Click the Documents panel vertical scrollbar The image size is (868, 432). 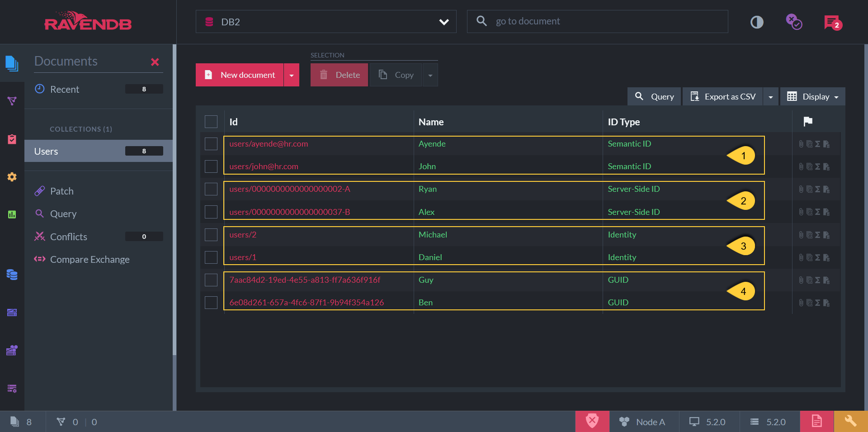click(175, 199)
